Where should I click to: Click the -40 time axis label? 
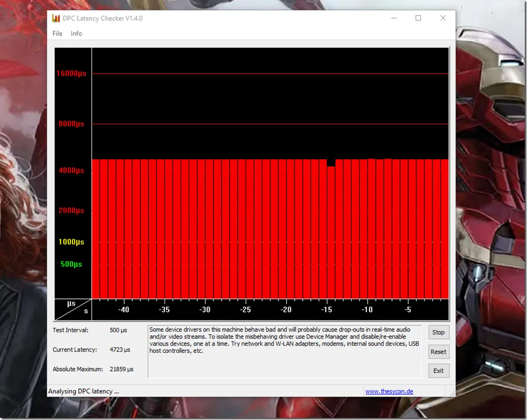(x=124, y=310)
